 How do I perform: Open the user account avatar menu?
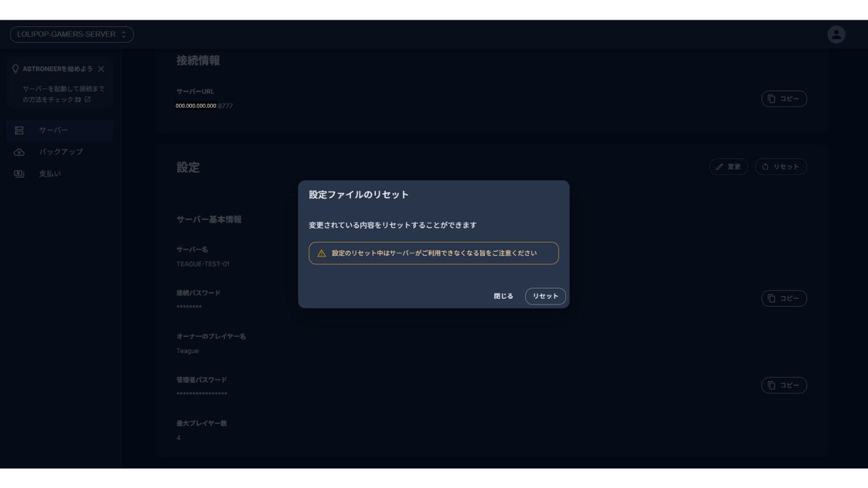[x=836, y=35]
